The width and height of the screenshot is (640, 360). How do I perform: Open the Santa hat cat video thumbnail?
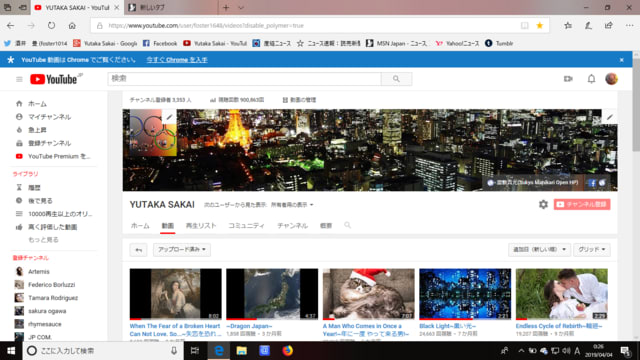pos(369,294)
